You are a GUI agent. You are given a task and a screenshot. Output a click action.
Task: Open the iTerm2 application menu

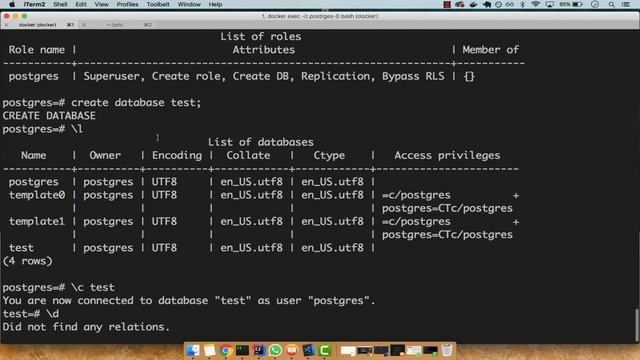click(34, 4)
